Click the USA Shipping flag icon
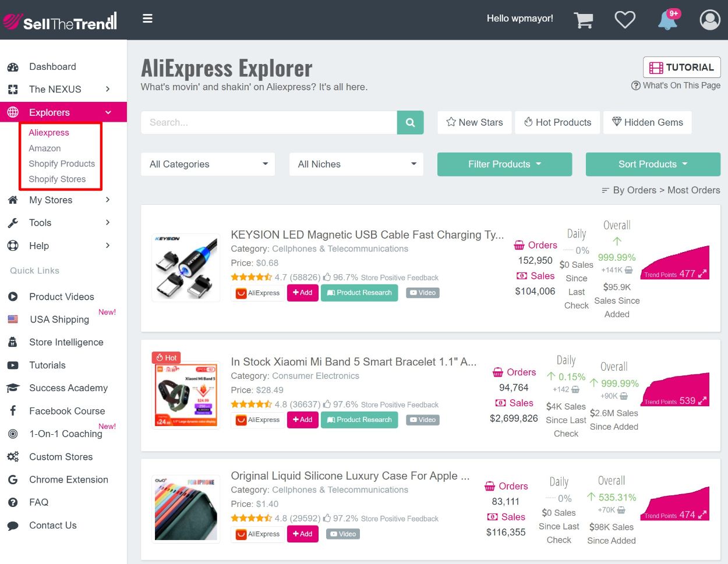The height and width of the screenshot is (564, 728). click(x=13, y=320)
